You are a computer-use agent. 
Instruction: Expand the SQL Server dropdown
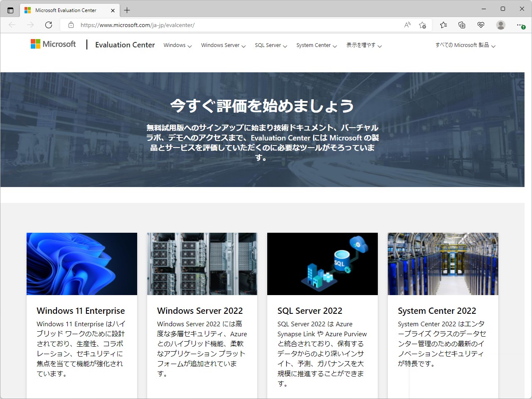(x=270, y=45)
